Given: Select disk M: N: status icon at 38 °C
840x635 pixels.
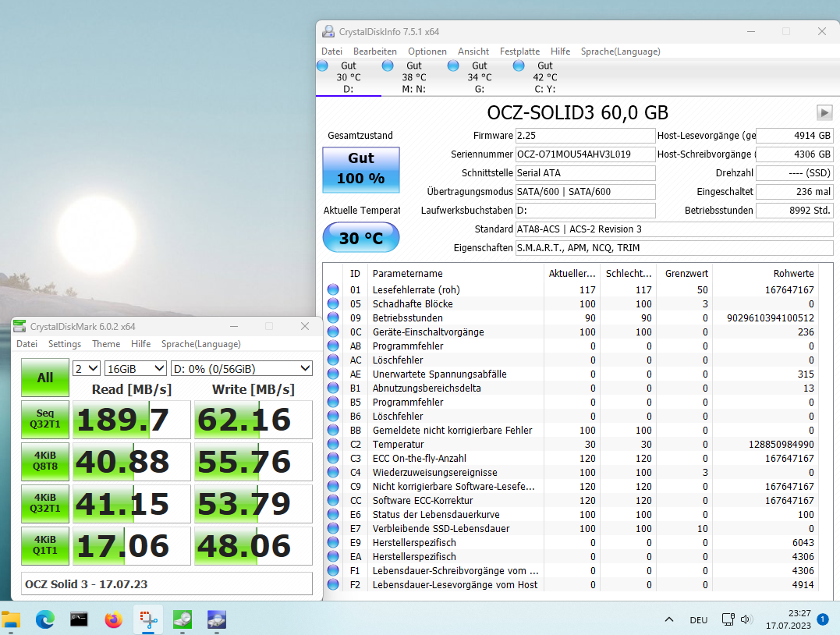Looking at the screenshot, I should [388, 66].
